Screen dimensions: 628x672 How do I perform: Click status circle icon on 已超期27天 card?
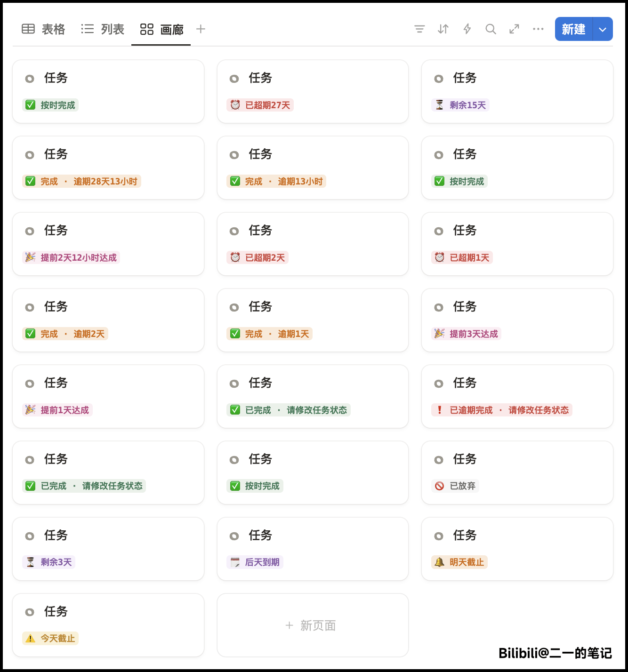pos(234,79)
